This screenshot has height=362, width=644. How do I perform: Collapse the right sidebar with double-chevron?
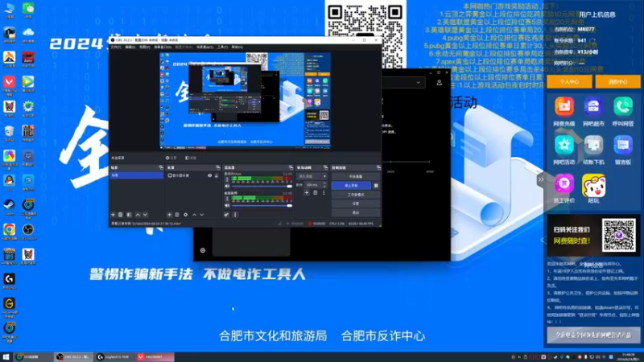[540, 179]
